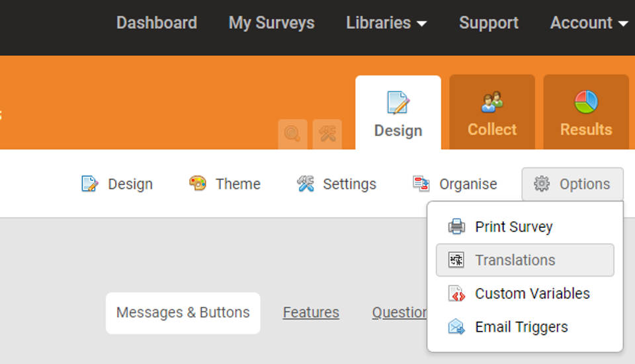Open the Features settings link
The width and height of the screenshot is (635, 364).
click(311, 312)
